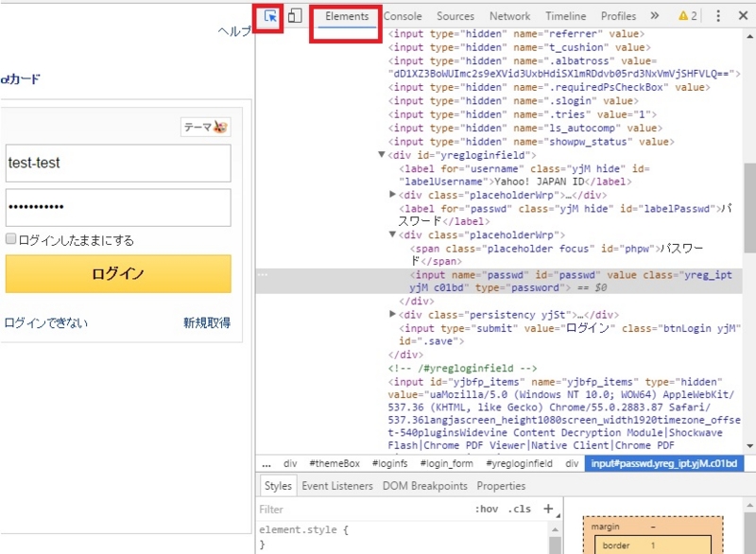Open the help link at top

click(234, 31)
